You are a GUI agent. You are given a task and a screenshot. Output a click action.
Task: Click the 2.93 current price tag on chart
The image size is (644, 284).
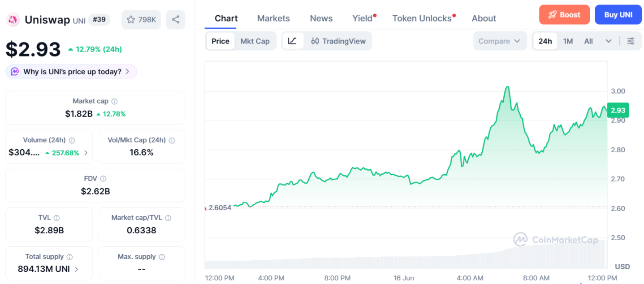click(x=618, y=110)
